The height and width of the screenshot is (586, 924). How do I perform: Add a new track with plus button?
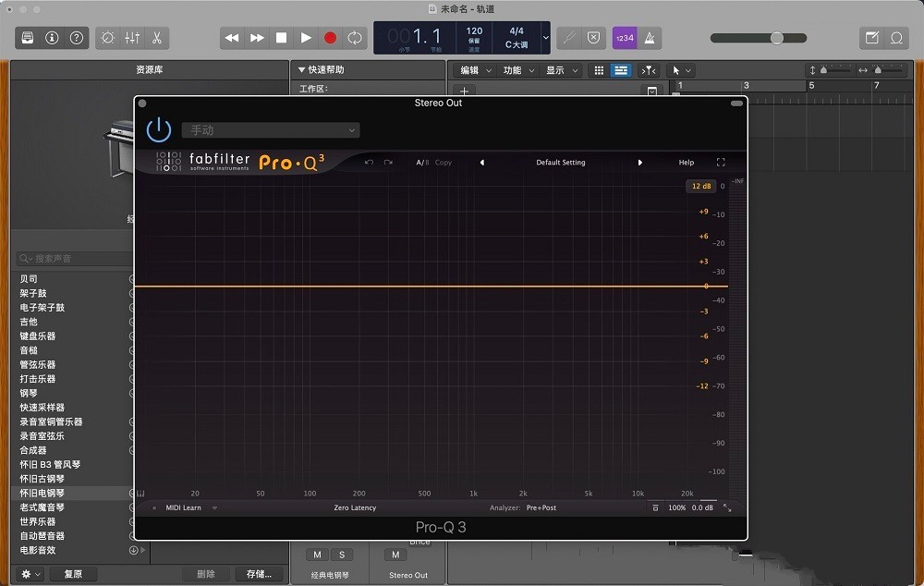coord(465,91)
